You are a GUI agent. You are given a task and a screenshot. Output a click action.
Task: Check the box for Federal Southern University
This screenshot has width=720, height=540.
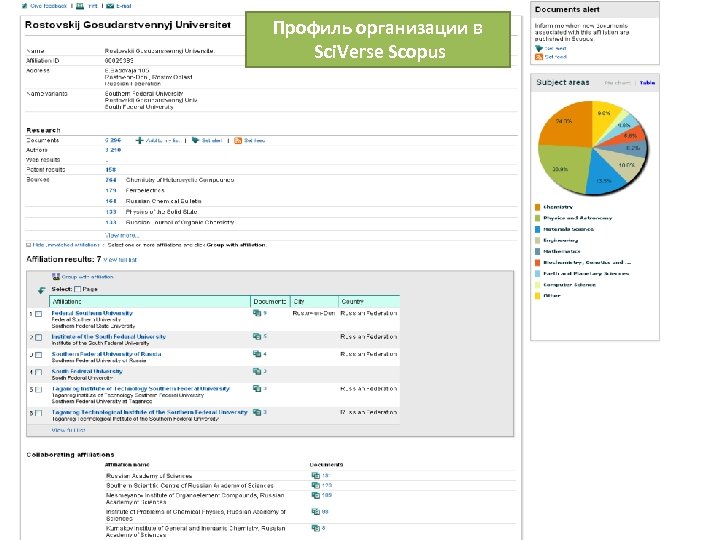pos(39,314)
